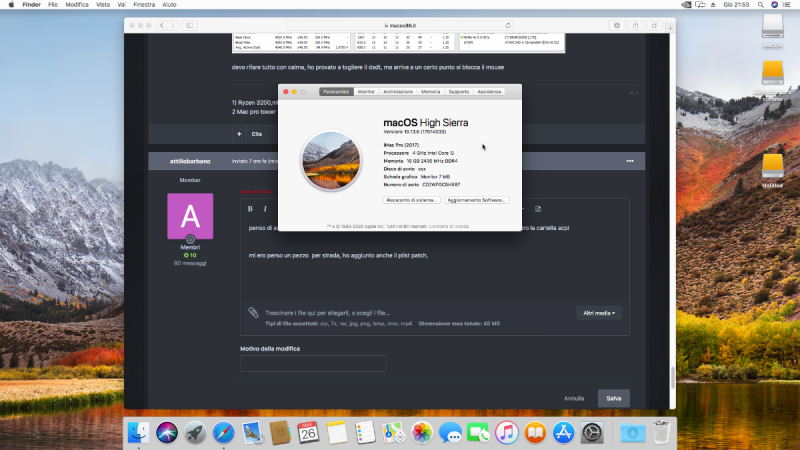Open Maps app in the Dock

click(393, 433)
